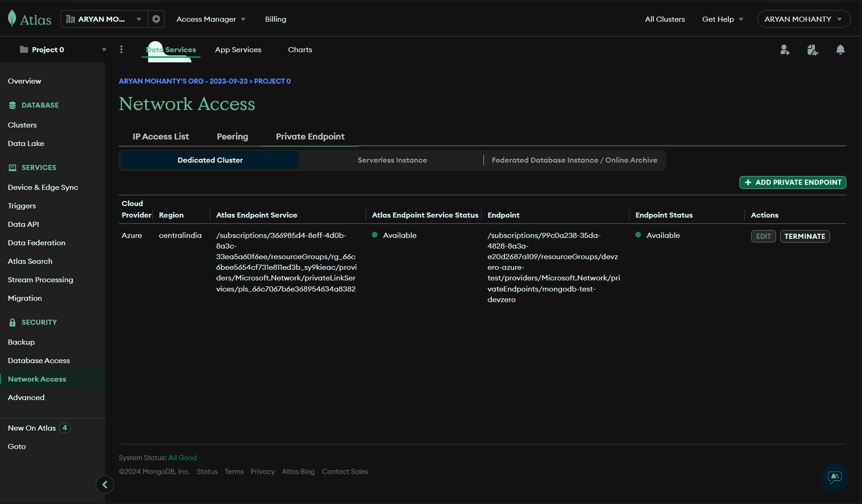Open Overview in the sidebar
The height and width of the screenshot is (504, 862).
pyautogui.click(x=24, y=81)
